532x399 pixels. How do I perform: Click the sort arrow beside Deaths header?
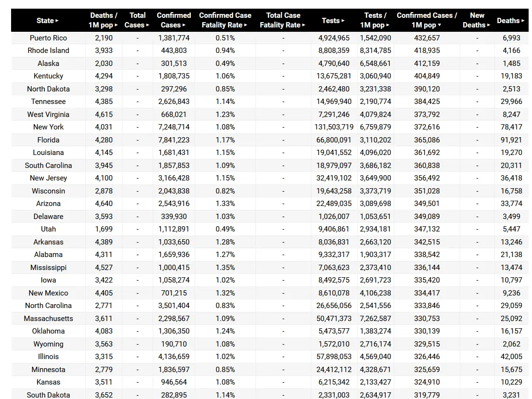523,21
